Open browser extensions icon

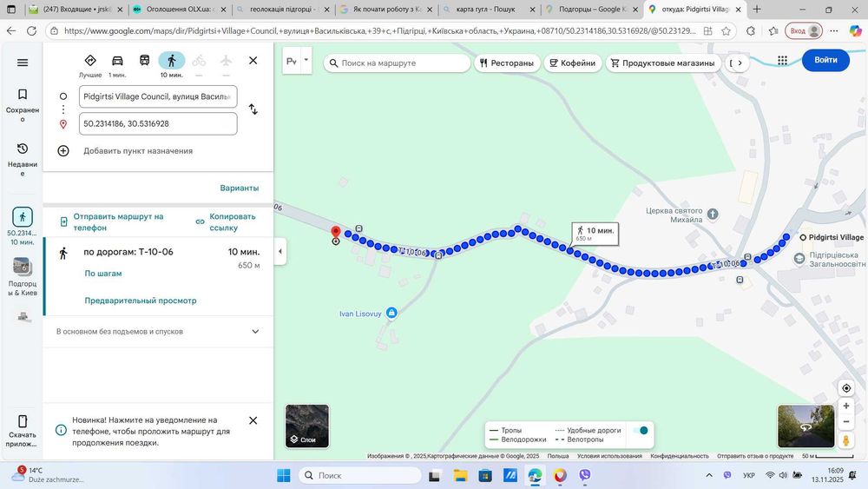tap(750, 31)
